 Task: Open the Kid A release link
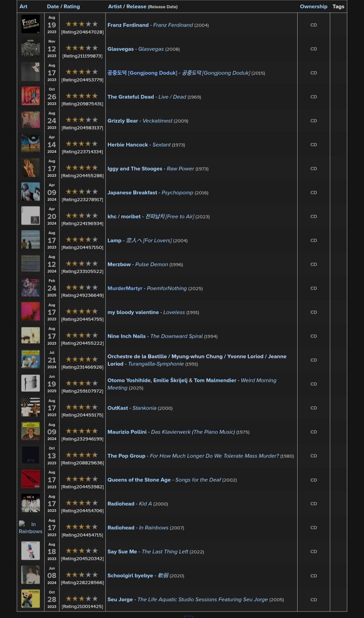(x=145, y=503)
